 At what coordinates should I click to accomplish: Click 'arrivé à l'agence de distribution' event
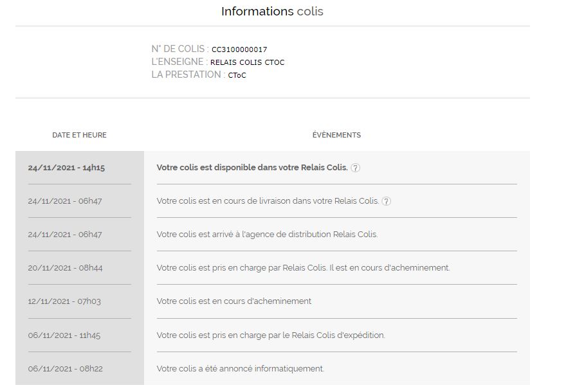(x=267, y=234)
